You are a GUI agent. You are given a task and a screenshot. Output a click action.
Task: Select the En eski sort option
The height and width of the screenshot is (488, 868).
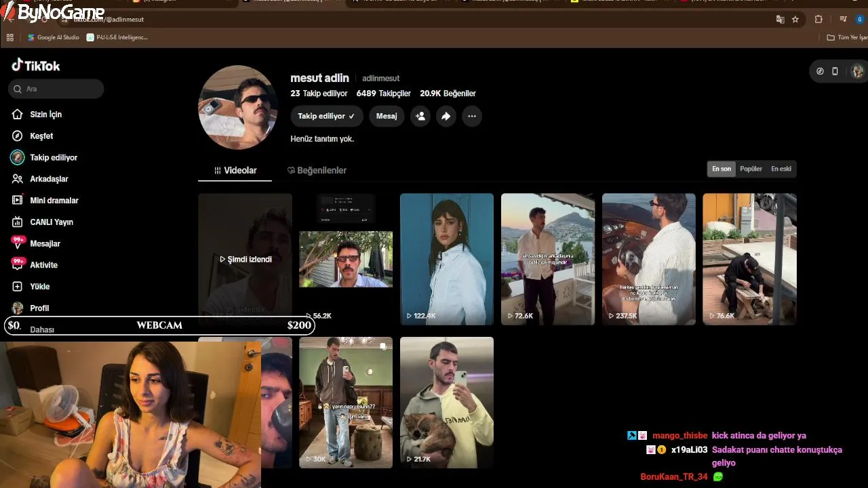tap(781, 169)
